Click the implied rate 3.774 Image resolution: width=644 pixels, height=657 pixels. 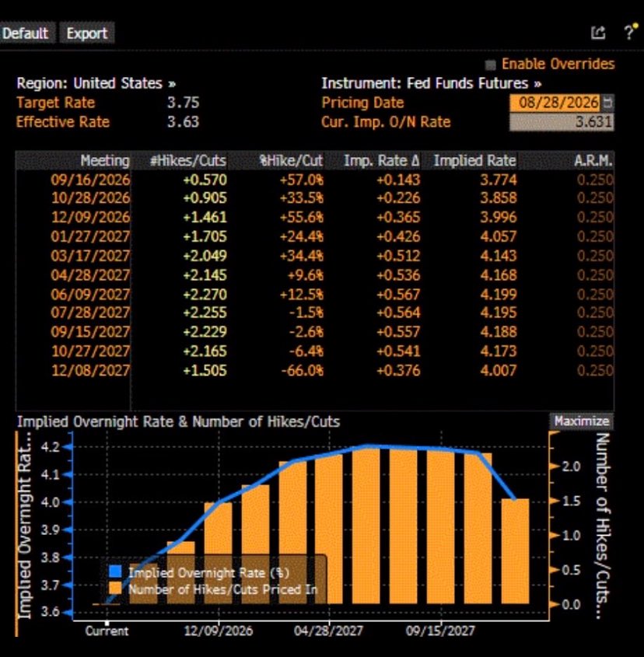498,180
